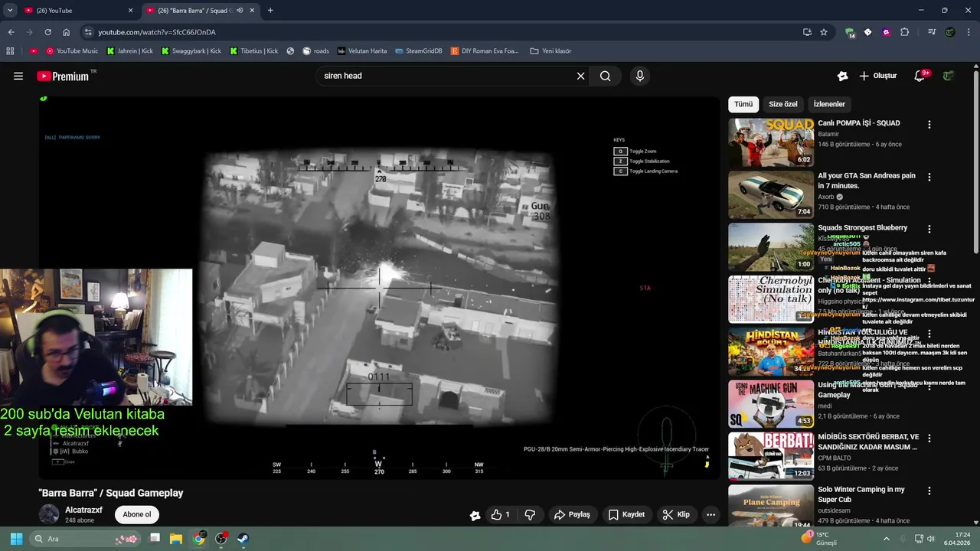Reload the page in Chrome
The image size is (980, 551).
click(47, 32)
